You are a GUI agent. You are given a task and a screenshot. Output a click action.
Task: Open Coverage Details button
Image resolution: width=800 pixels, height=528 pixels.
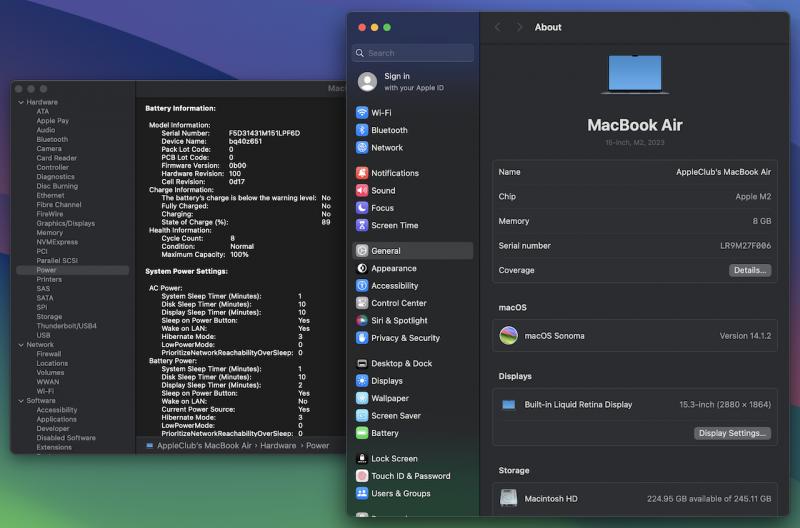(749, 270)
